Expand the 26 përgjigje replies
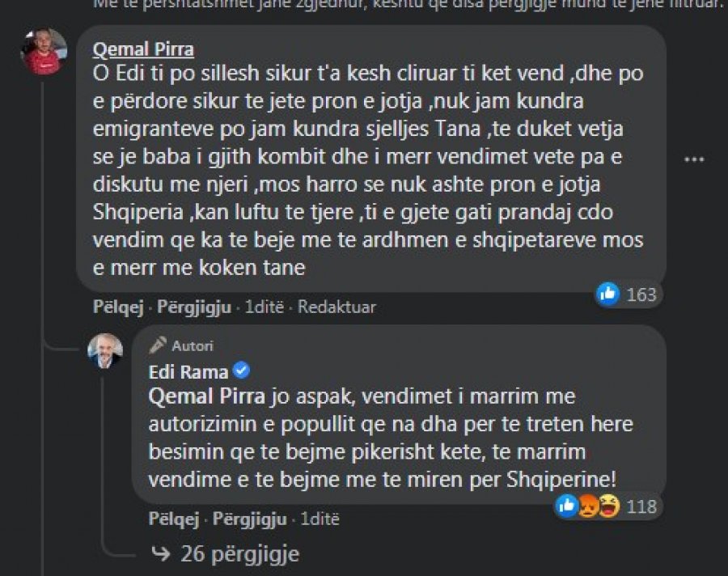This screenshot has height=576, width=728. point(229,554)
